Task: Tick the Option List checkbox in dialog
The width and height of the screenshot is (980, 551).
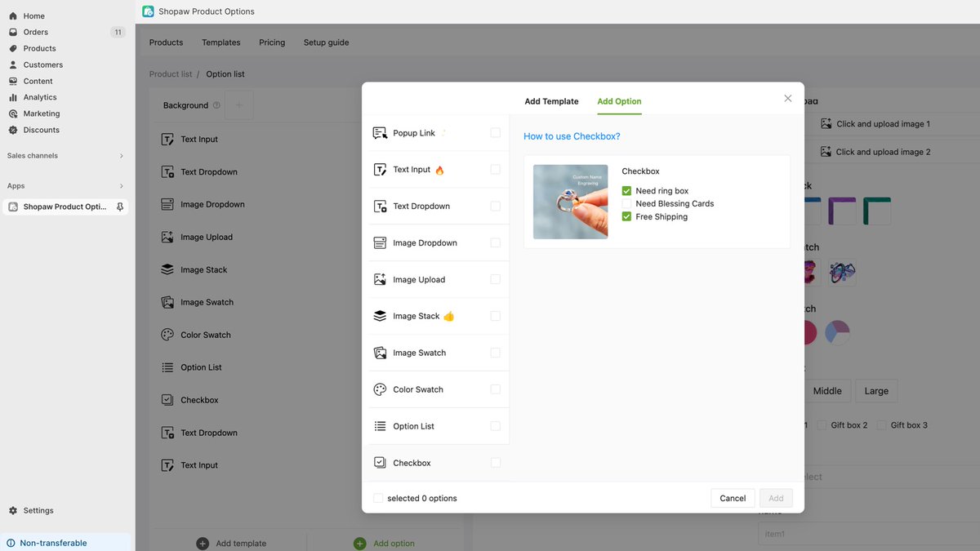Action: [x=496, y=426]
